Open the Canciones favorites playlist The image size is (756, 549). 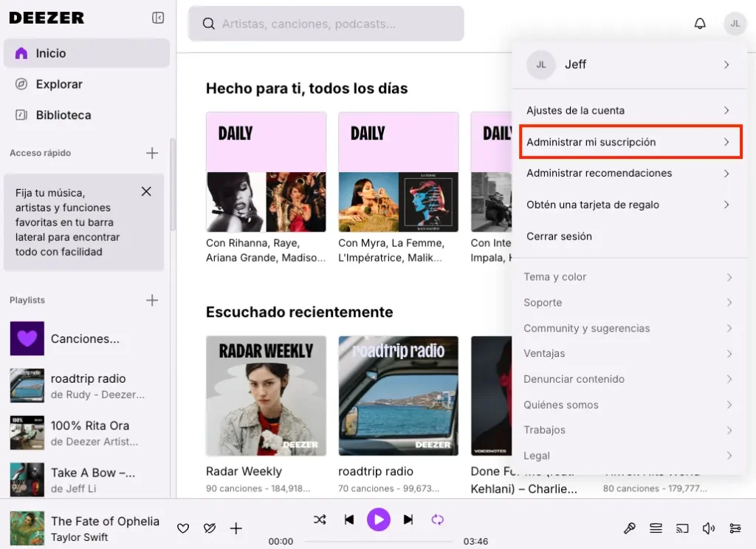click(87, 338)
